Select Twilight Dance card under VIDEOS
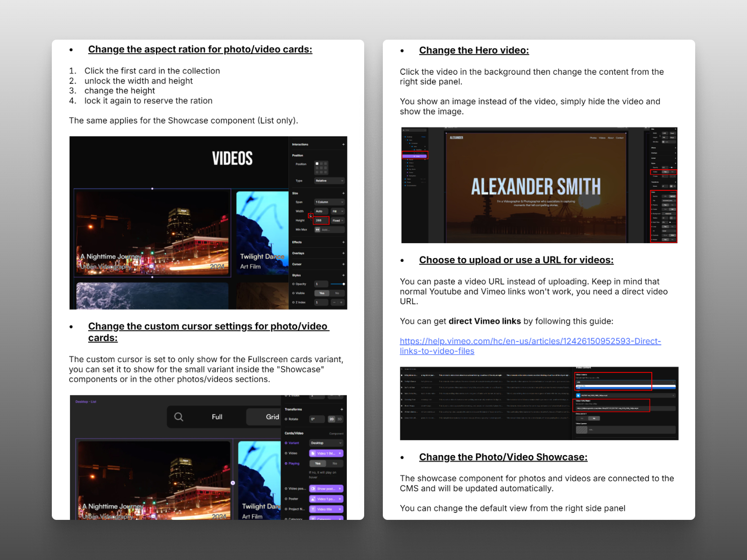This screenshot has width=747, height=560. click(262, 233)
